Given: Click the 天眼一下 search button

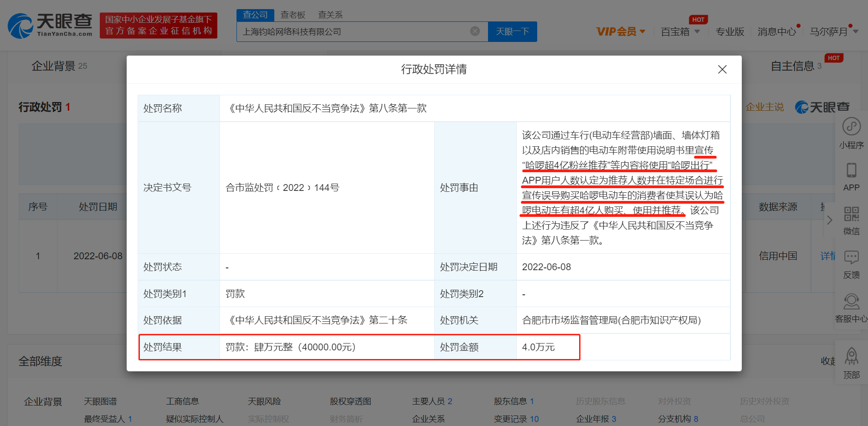Looking at the screenshot, I should pos(512,31).
